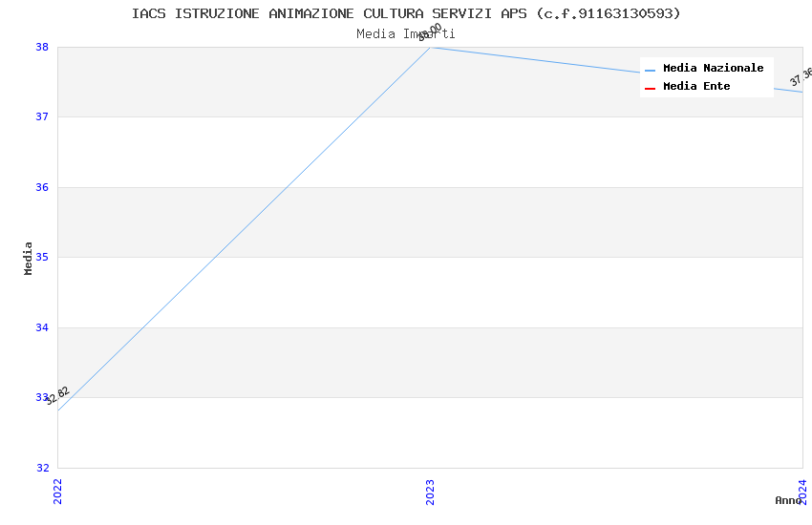Click the 2022 x-axis label
The width and height of the screenshot is (812, 525).
[x=57, y=492]
